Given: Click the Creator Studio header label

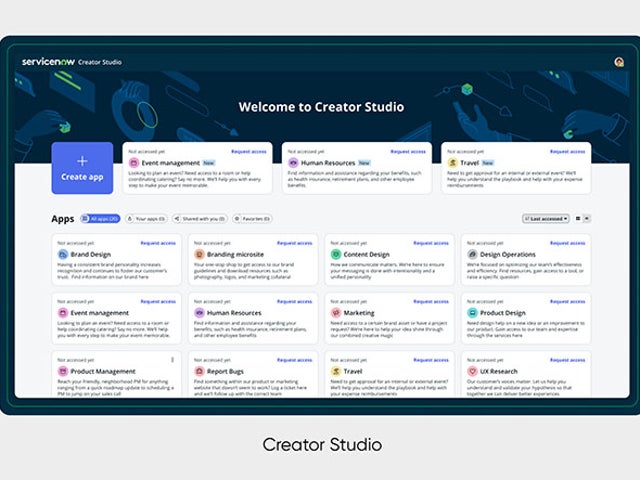Looking at the screenshot, I should 100,62.
